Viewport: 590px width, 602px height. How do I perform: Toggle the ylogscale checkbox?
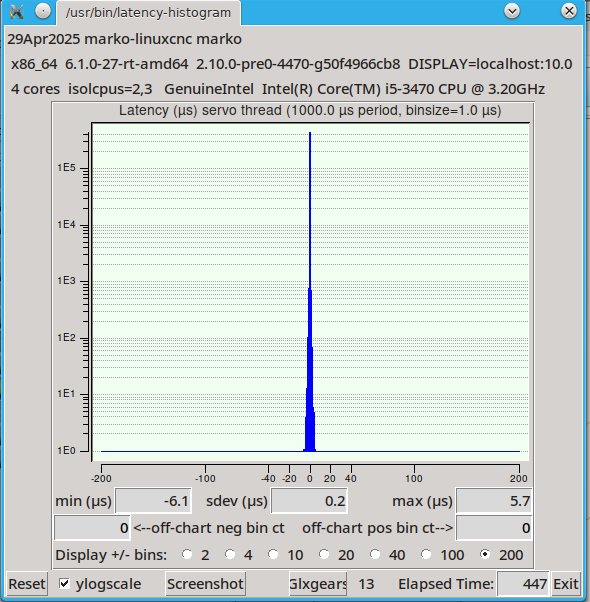click(64, 584)
